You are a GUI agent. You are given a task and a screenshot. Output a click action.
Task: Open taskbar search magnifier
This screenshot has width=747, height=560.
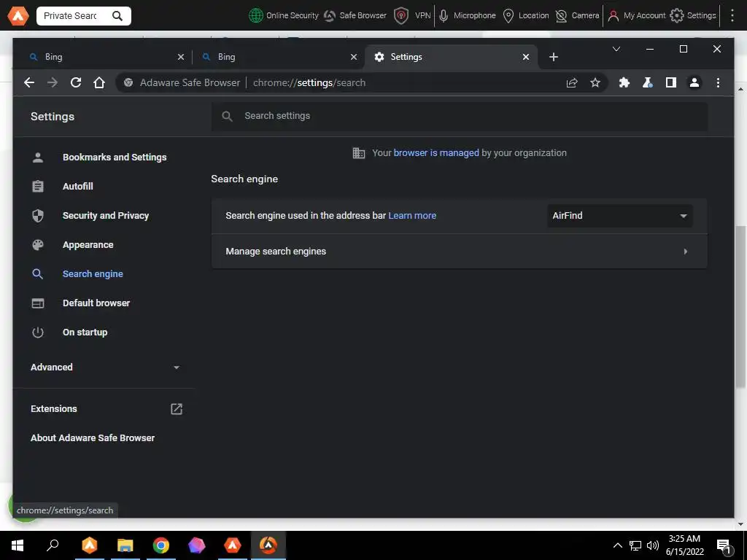click(53, 545)
